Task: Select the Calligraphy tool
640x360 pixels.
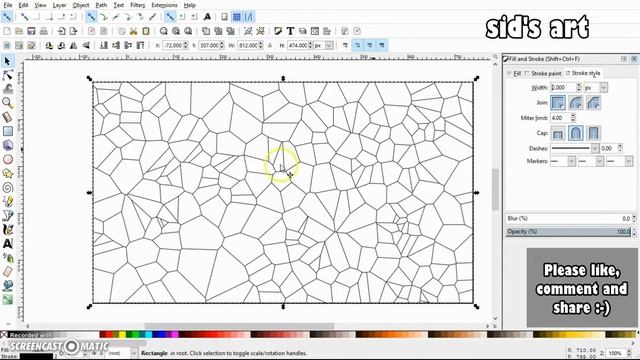Action: click(x=7, y=229)
